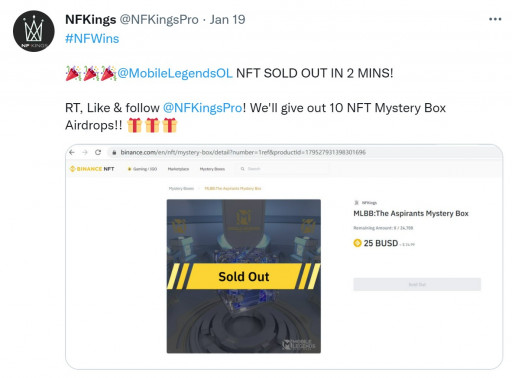Select the Mystery Boxes menu item
Viewport: 512px width, 378px height.
pyautogui.click(x=212, y=169)
